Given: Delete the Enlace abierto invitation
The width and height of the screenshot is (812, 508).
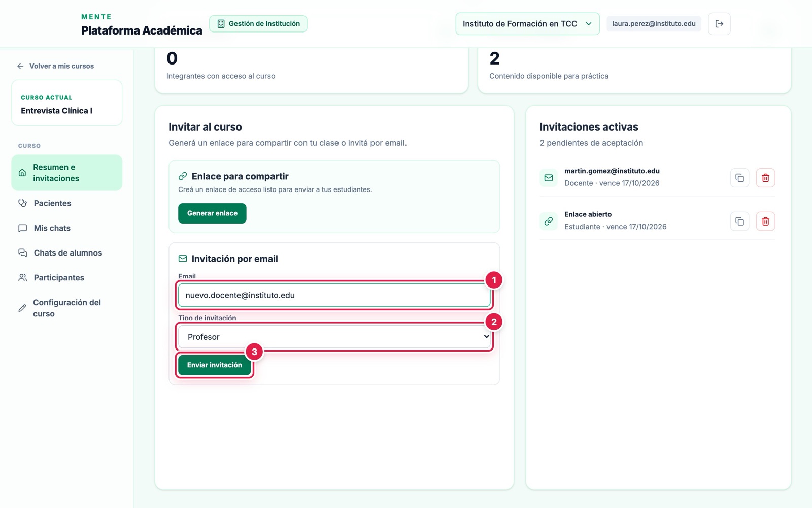Looking at the screenshot, I should tap(765, 221).
